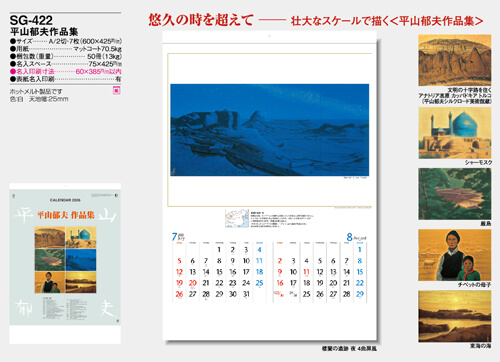Click the small map image below the painting
This screenshot has height=362, width=500.
[237, 219]
